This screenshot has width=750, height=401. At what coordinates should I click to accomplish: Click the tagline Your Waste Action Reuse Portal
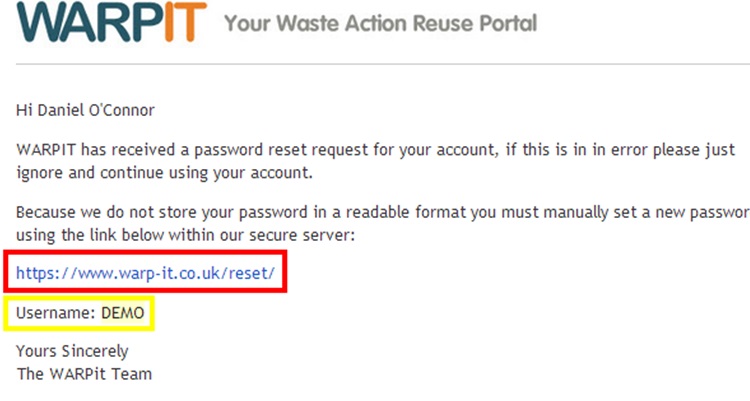(381, 23)
